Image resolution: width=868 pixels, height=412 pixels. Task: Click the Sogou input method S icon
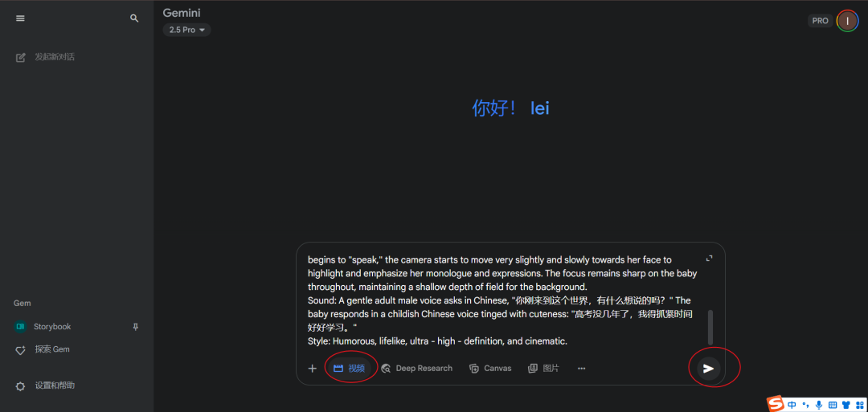[776, 404]
